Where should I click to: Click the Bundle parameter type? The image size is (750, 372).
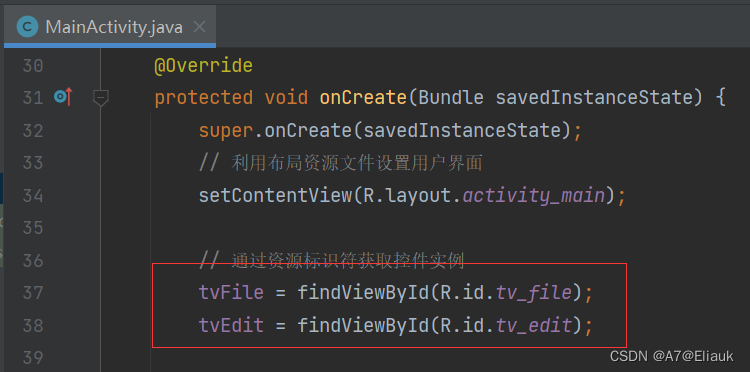(x=451, y=98)
